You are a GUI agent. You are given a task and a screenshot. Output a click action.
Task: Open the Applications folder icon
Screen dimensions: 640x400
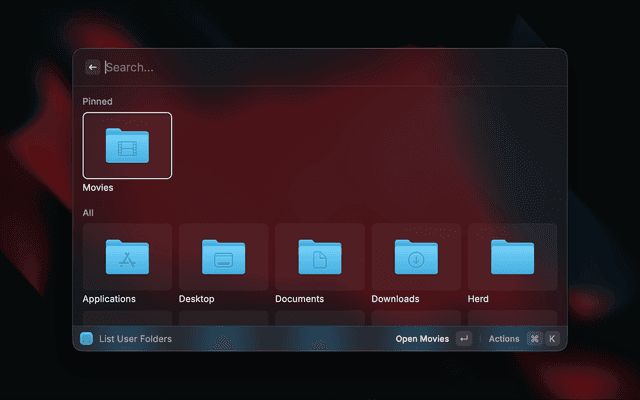(x=127, y=257)
